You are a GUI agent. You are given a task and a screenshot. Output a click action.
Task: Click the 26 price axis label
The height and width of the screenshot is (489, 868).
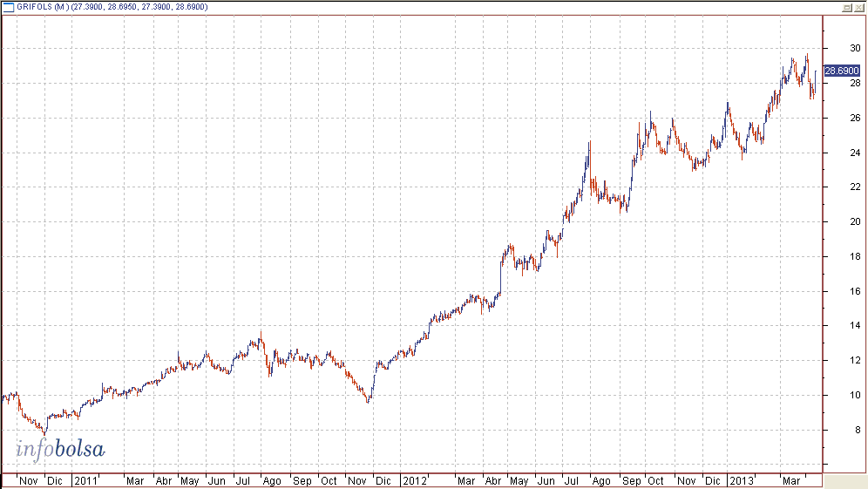coord(855,118)
